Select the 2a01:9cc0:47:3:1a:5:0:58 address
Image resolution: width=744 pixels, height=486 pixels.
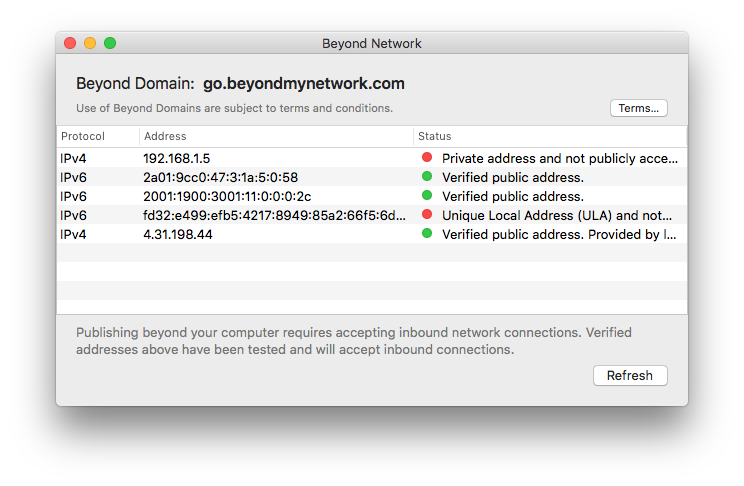tap(221, 178)
